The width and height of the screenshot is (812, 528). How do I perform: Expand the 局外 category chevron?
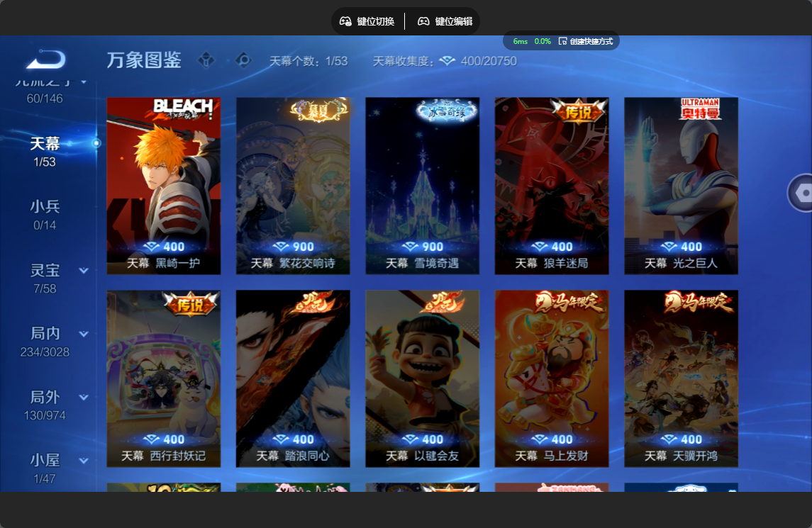[x=84, y=398]
